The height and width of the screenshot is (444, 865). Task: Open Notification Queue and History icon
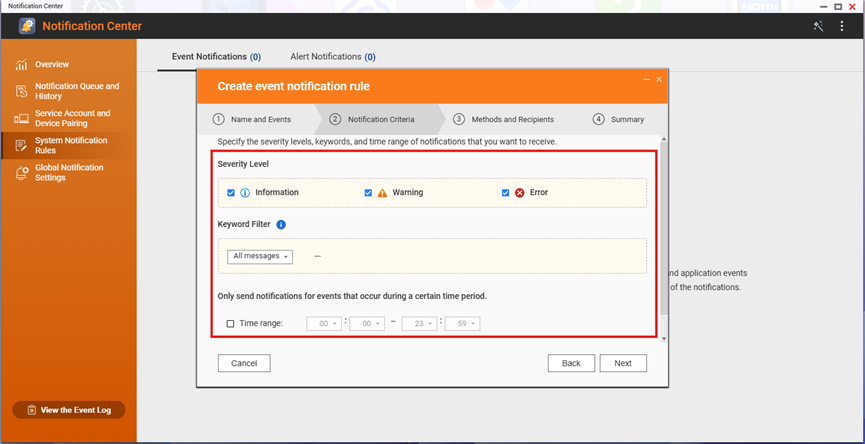point(21,92)
